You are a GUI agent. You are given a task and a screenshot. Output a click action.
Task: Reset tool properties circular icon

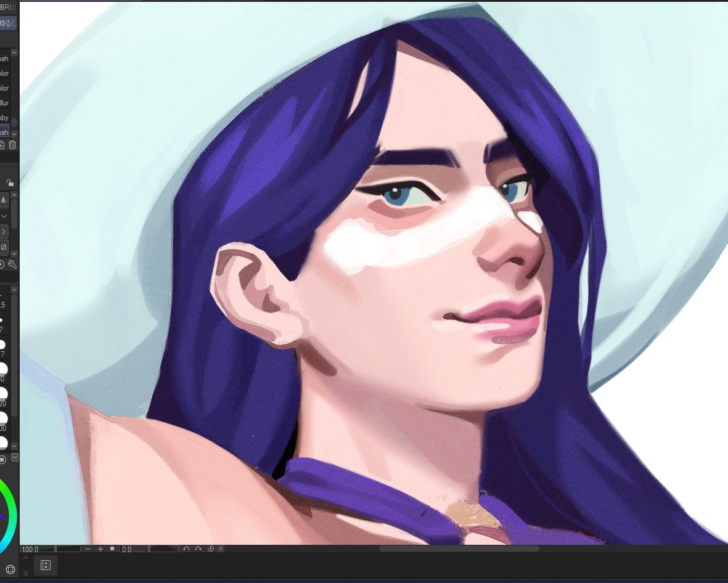point(2,264)
